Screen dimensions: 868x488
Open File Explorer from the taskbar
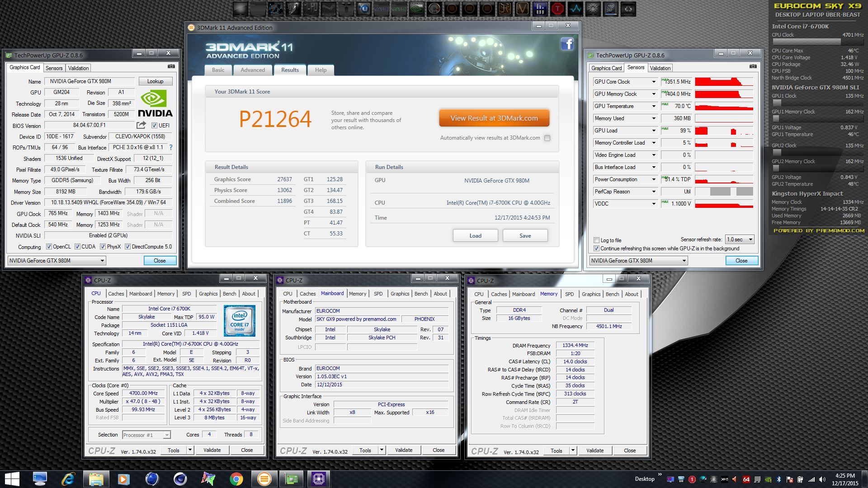click(96, 479)
